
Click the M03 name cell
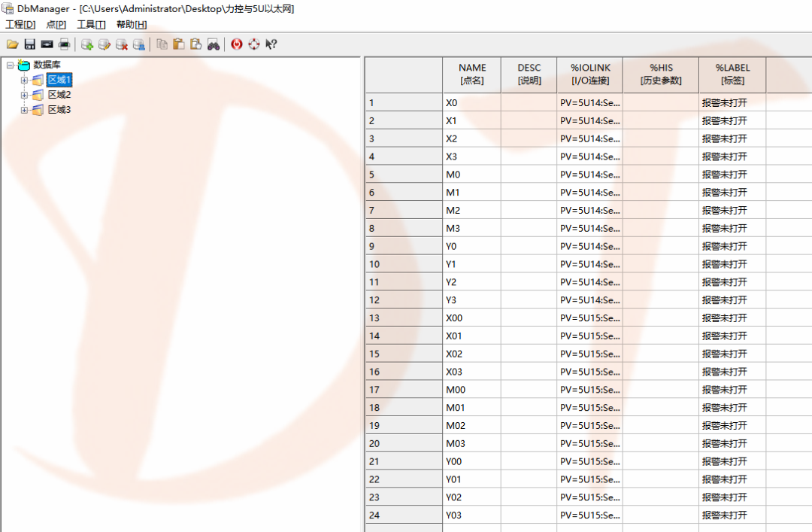tap(471, 444)
